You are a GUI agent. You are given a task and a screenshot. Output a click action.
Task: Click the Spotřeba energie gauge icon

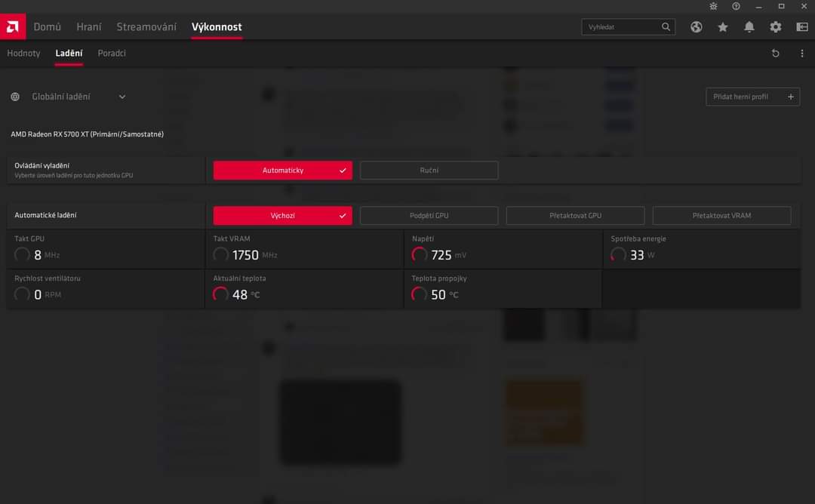pyautogui.click(x=618, y=254)
